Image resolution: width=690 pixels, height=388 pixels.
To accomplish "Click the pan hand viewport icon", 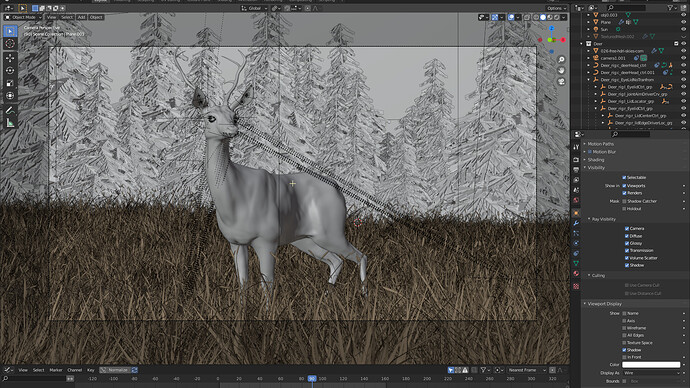I will (x=562, y=70).
